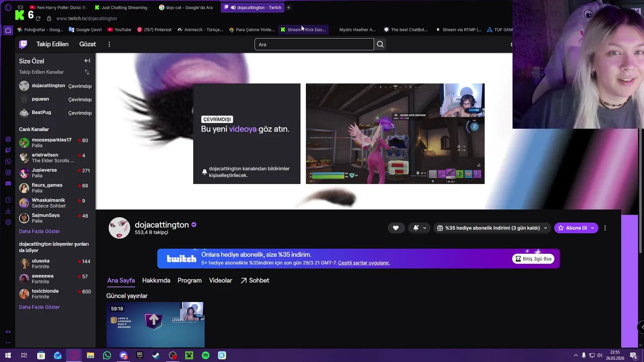644x362 pixels.
Task: Open Discord in the Opera GX sidebar
Action: click(8, 184)
